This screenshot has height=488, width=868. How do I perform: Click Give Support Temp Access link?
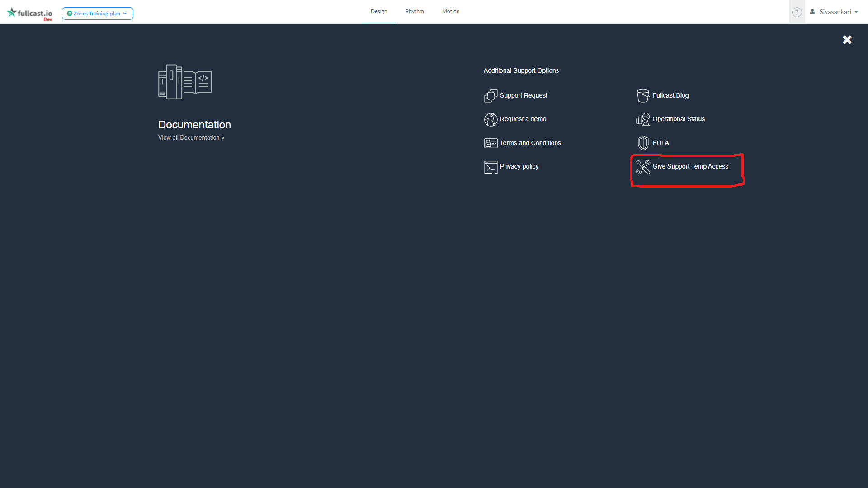[x=690, y=166]
